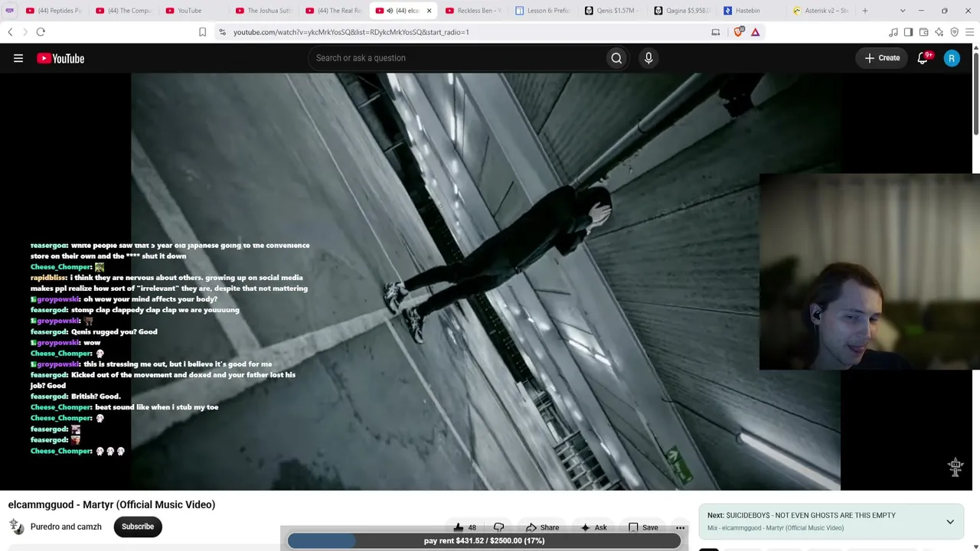Open the YouTube guide hamburger menu

tap(18, 58)
